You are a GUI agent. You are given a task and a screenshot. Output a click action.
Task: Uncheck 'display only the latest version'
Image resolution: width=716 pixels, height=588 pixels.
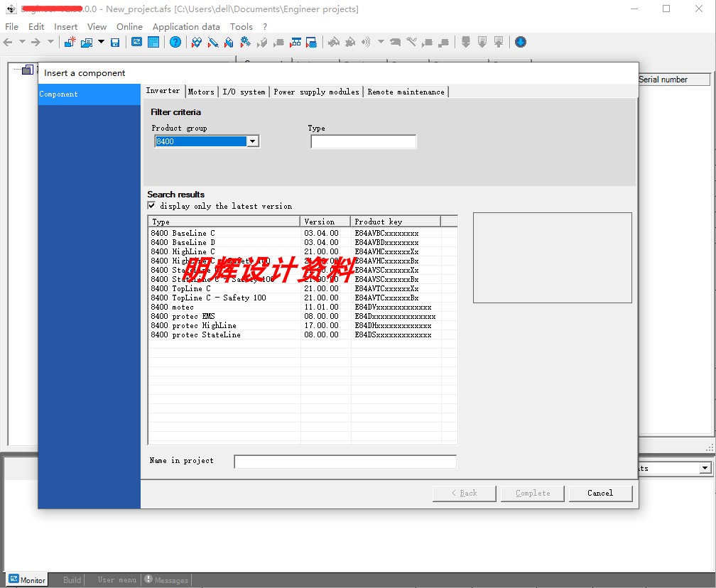pos(151,205)
